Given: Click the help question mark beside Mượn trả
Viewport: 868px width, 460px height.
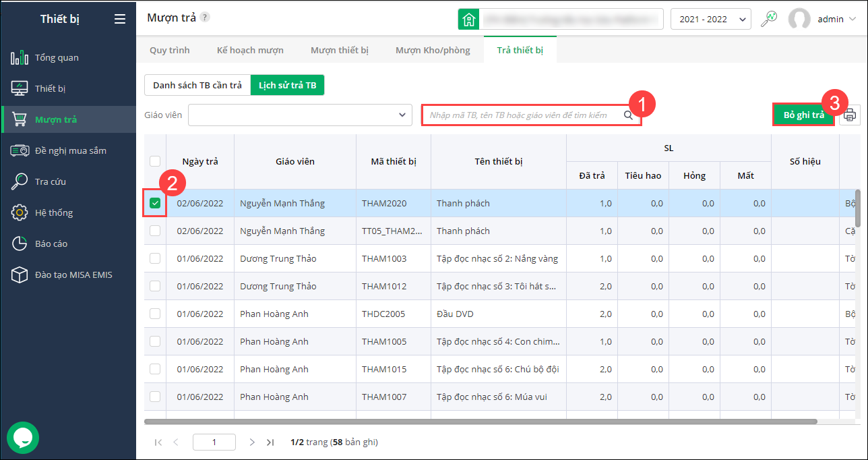Looking at the screenshot, I should [x=205, y=18].
